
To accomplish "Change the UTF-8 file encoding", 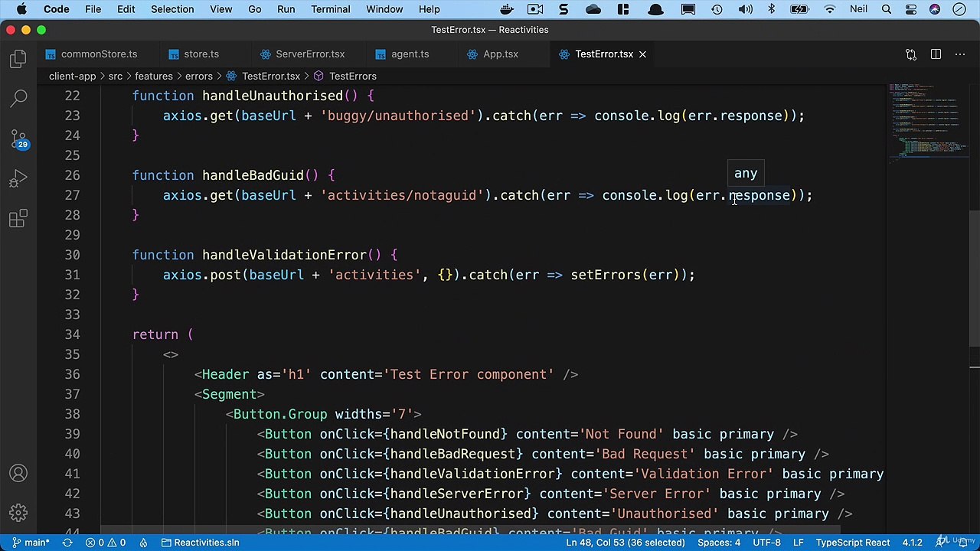I will click(766, 543).
